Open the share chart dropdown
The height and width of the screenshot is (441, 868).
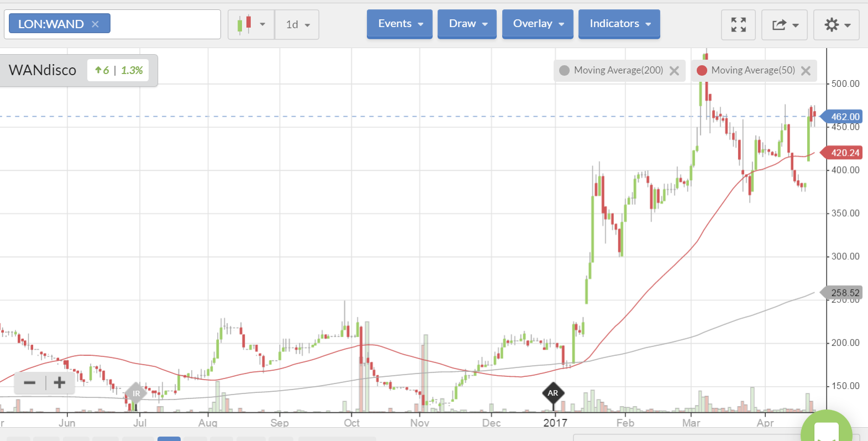[785, 25]
